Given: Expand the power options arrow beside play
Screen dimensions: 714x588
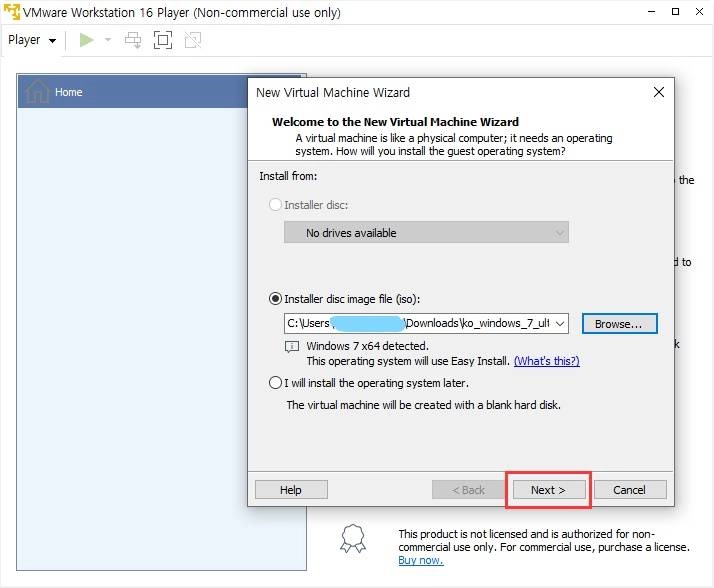Looking at the screenshot, I should click(x=108, y=40).
